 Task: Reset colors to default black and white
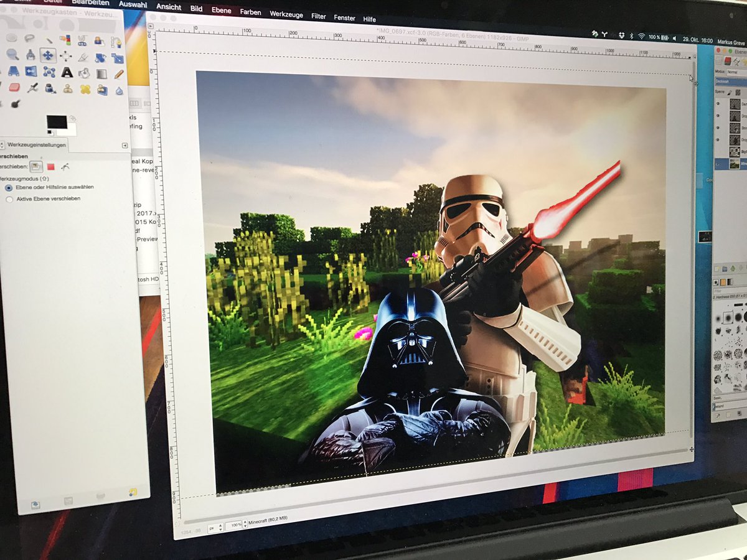[x=50, y=133]
